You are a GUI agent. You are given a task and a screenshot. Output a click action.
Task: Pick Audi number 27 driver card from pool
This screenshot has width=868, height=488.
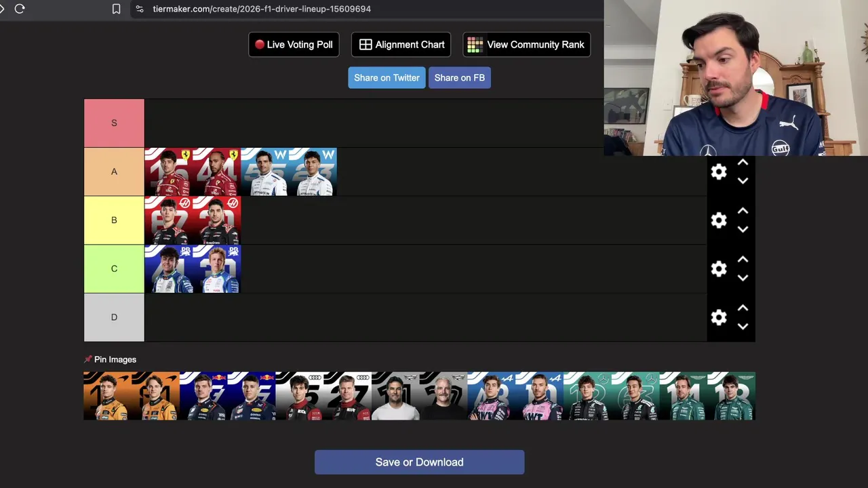click(347, 396)
